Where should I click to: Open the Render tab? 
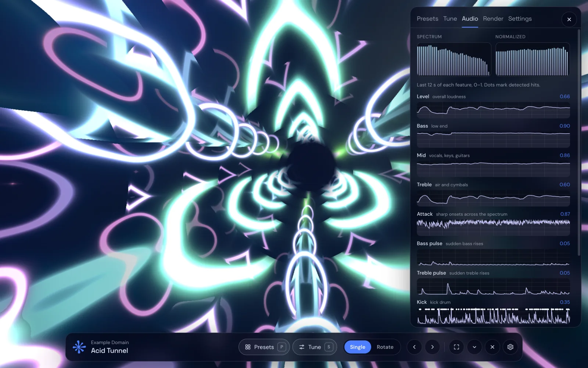click(493, 19)
